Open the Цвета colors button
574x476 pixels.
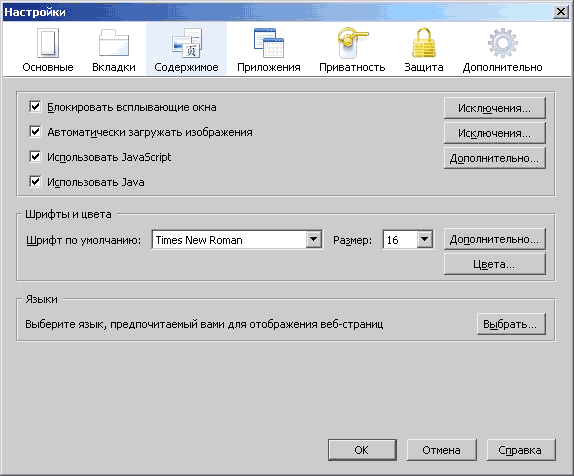[495, 264]
